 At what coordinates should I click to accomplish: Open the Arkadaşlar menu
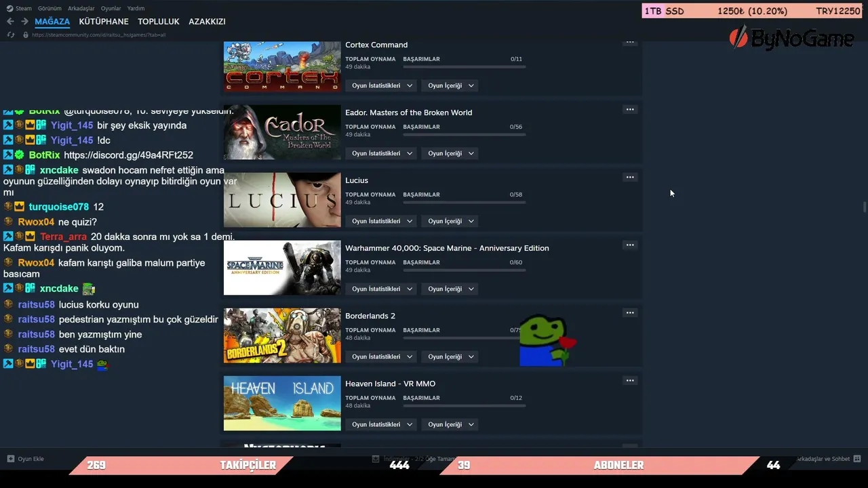81,9
